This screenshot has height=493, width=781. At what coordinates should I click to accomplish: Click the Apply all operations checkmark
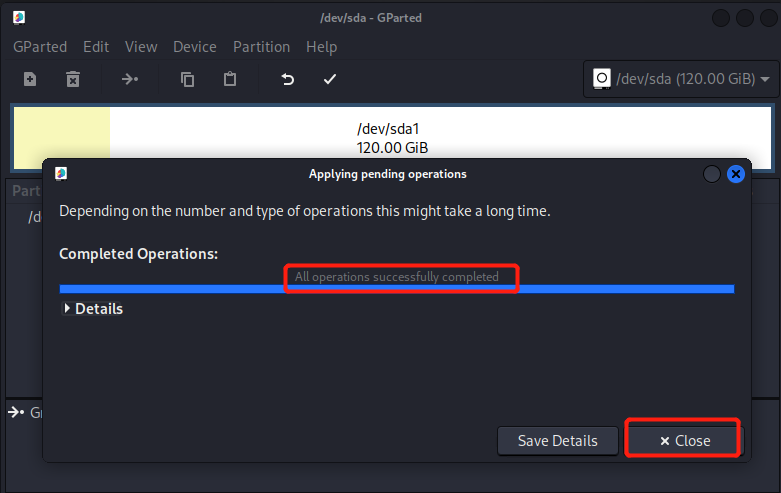point(330,79)
